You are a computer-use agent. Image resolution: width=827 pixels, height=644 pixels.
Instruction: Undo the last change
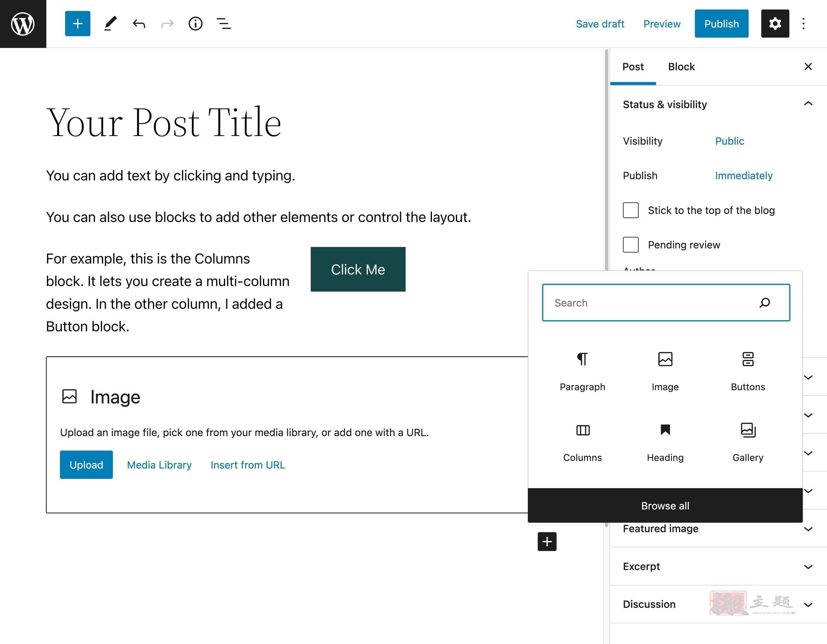139,24
